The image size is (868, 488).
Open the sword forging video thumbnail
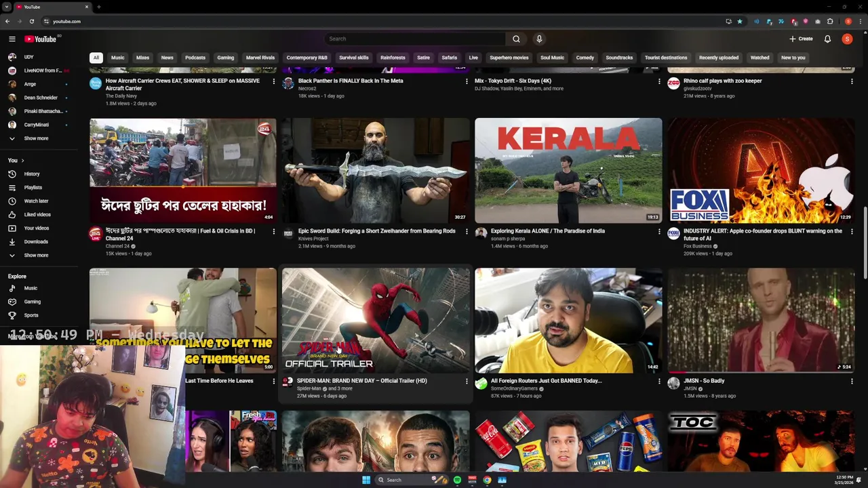point(376,170)
